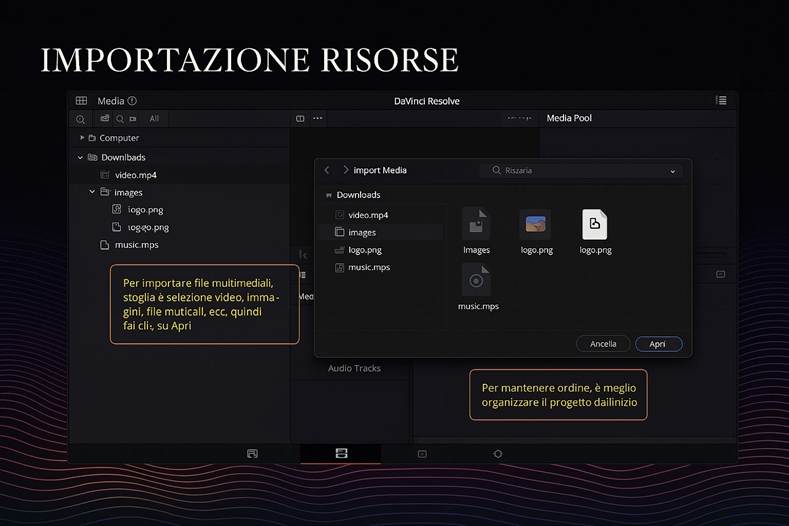Collapse the images folder in left tree
789x526 pixels.
tap(92, 192)
